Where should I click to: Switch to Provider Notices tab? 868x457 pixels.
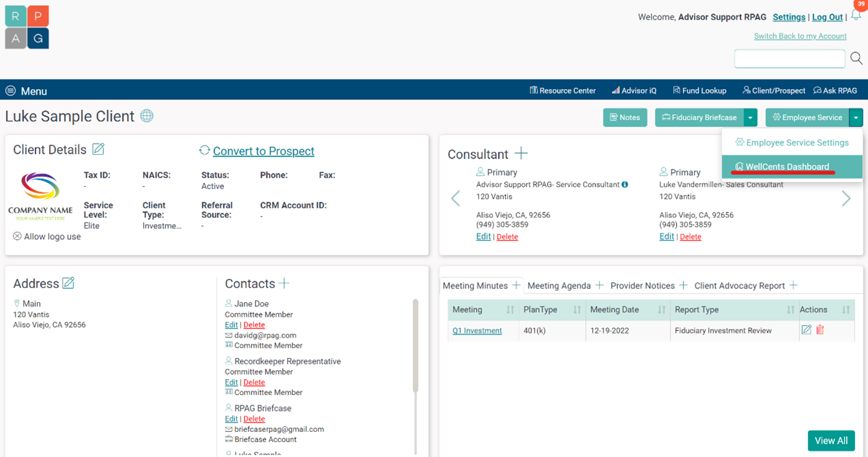(642, 285)
